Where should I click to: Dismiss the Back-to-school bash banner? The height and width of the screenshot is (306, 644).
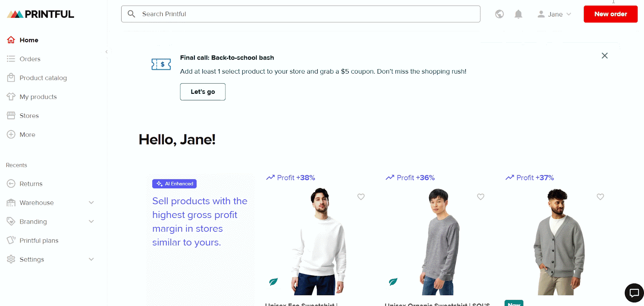(605, 55)
